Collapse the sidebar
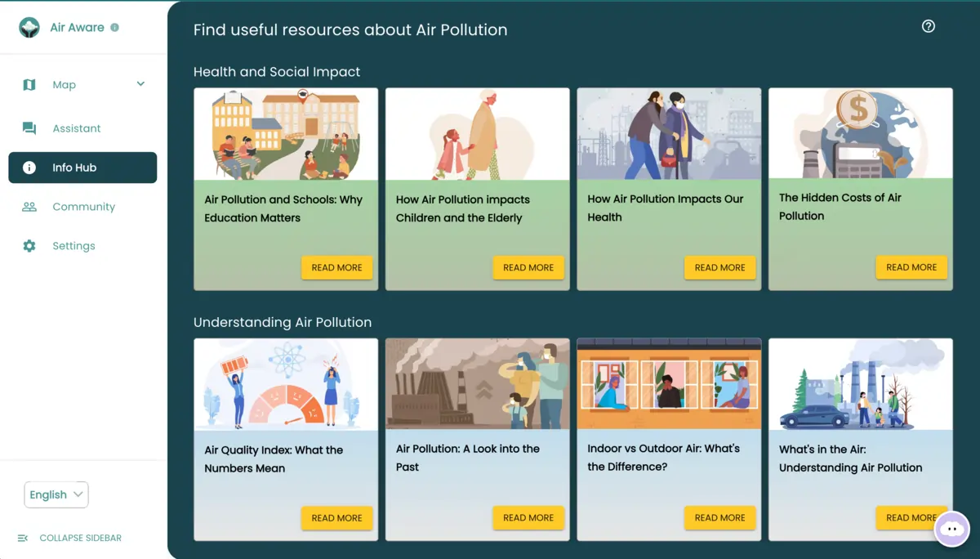 pyautogui.click(x=70, y=538)
